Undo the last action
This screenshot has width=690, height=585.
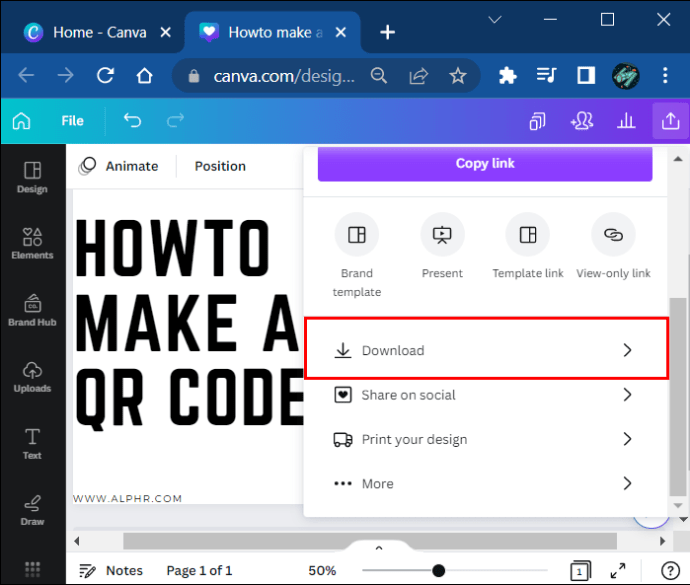pos(132,120)
